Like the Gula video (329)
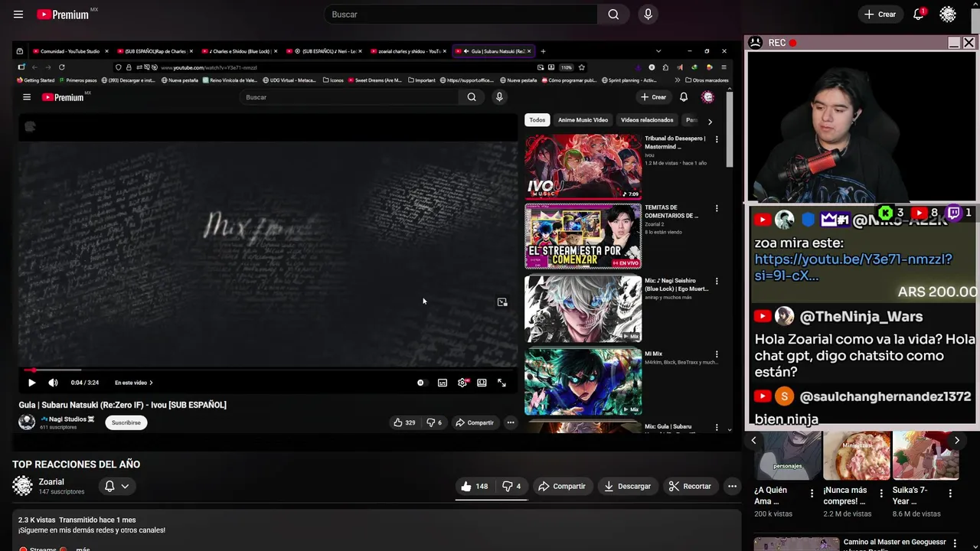The height and width of the screenshot is (551, 980). tap(404, 422)
